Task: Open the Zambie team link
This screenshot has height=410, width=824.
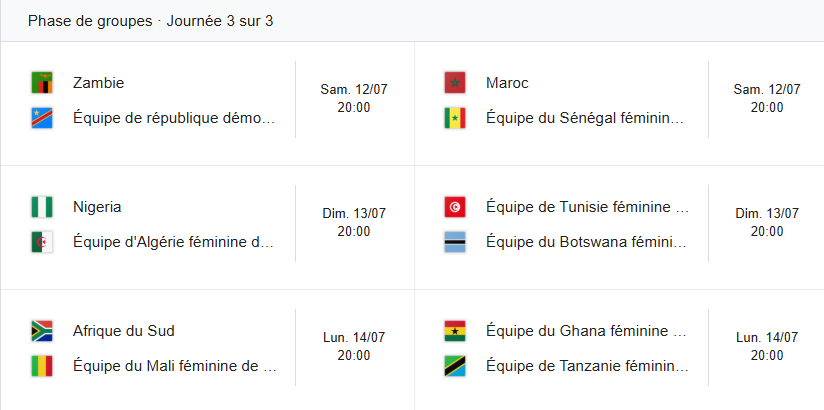Action: click(x=98, y=83)
